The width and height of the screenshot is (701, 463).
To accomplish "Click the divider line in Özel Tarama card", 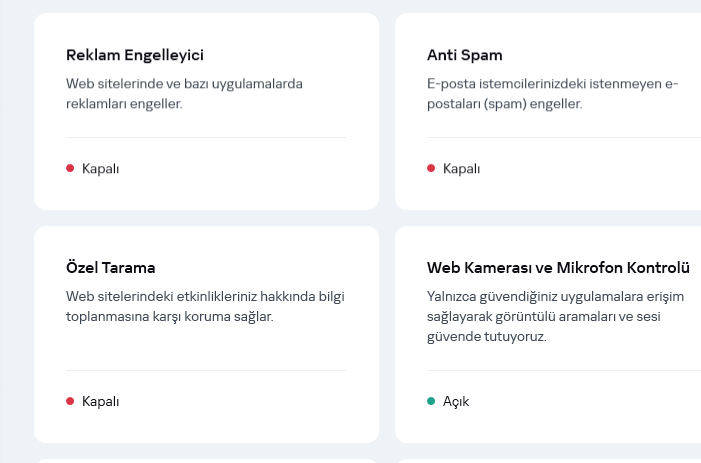I will click(206, 371).
